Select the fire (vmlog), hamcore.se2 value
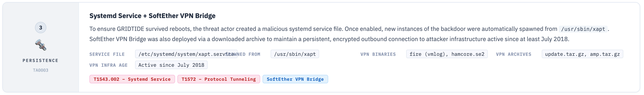 pyautogui.click(x=447, y=54)
